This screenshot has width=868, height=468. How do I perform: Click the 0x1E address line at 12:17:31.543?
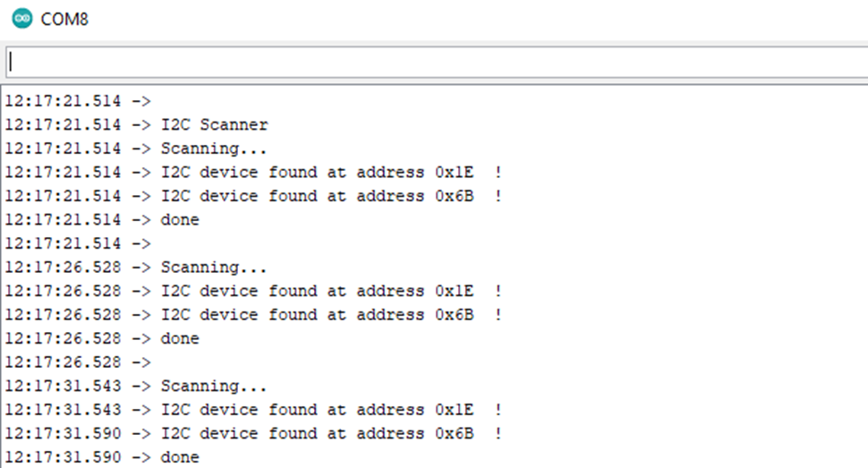[252, 410]
